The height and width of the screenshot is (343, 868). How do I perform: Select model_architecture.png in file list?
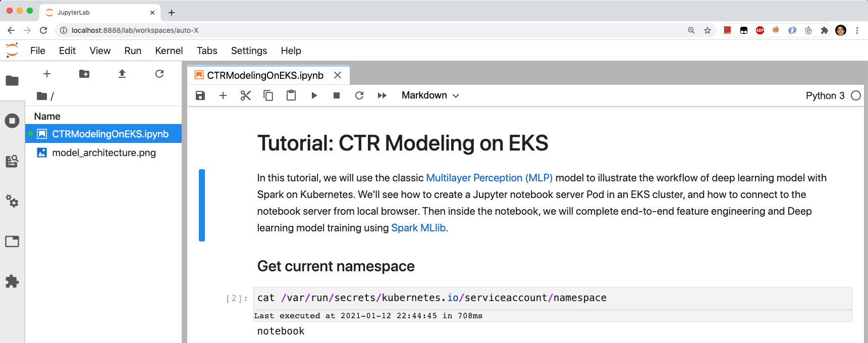point(103,153)
